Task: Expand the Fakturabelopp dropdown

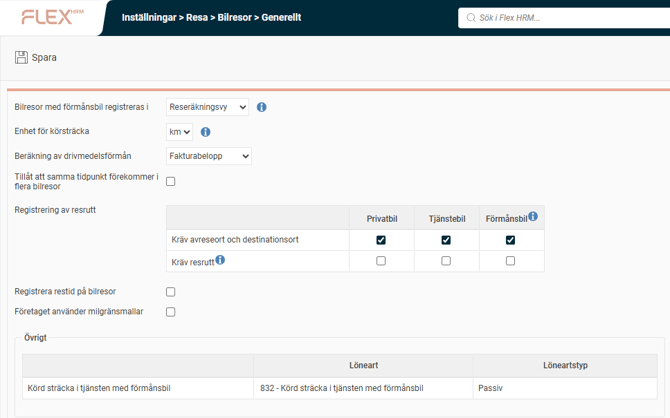Action: click(209, 156)
